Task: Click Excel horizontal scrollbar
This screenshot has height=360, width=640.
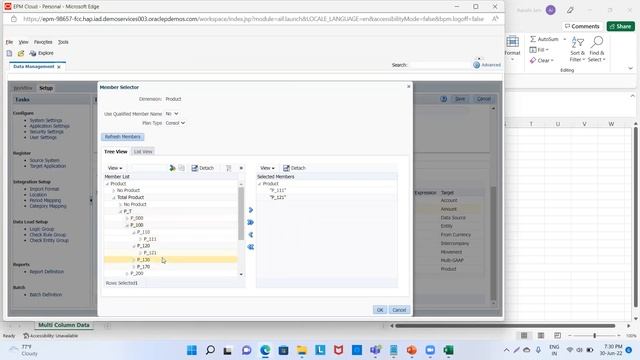Action: point(505,326)
